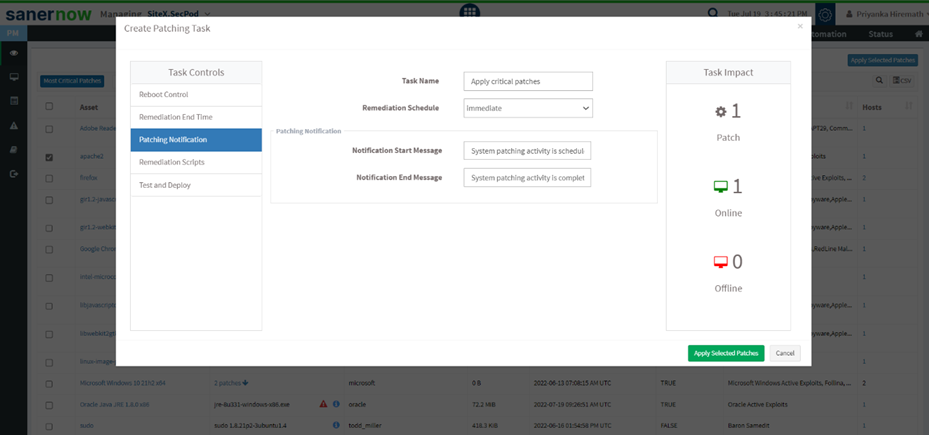Click the warning triangle icon in sidebar

14,126
